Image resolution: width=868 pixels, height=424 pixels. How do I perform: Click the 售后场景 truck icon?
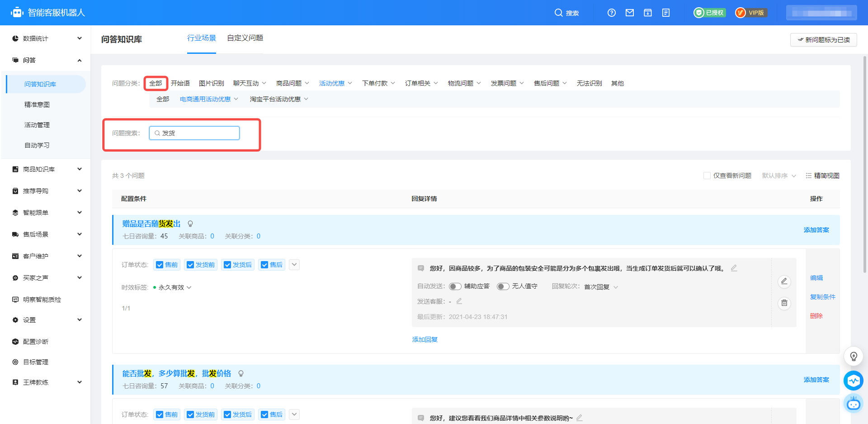(15, 234)
